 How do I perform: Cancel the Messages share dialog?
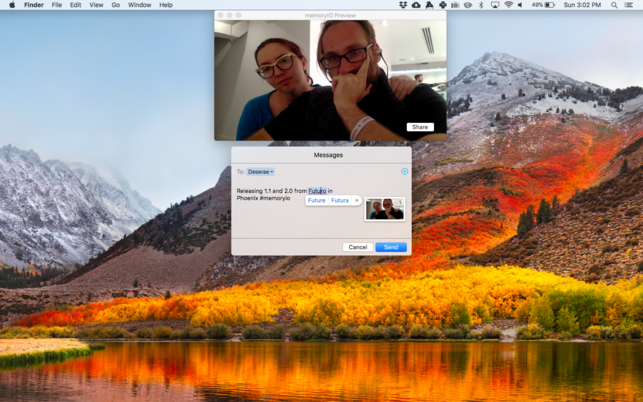[358, 247]
